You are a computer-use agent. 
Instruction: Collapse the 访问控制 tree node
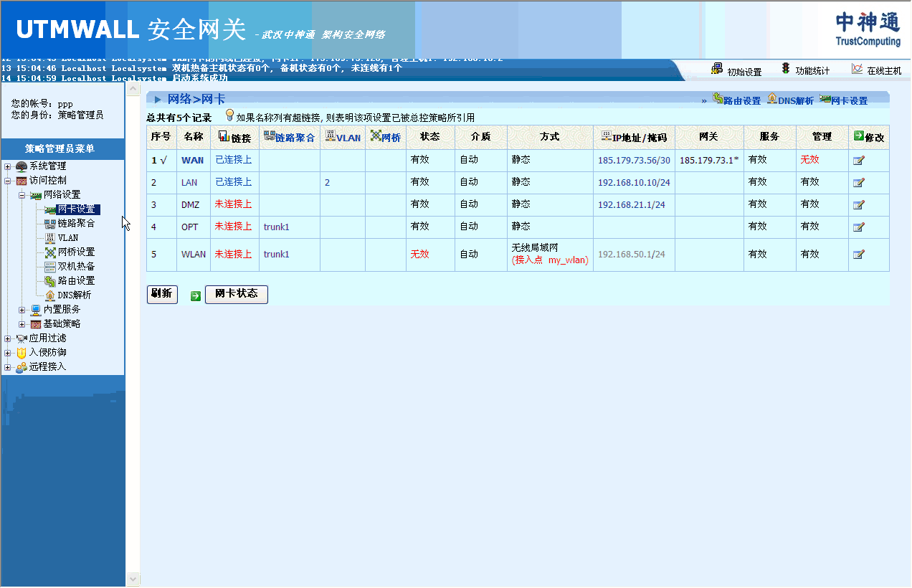[8, 181]
